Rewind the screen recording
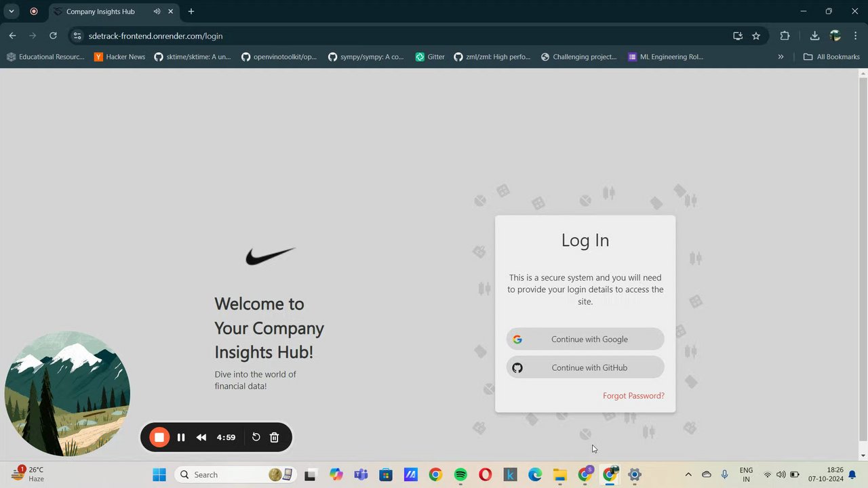 click(x=201, y=437)
